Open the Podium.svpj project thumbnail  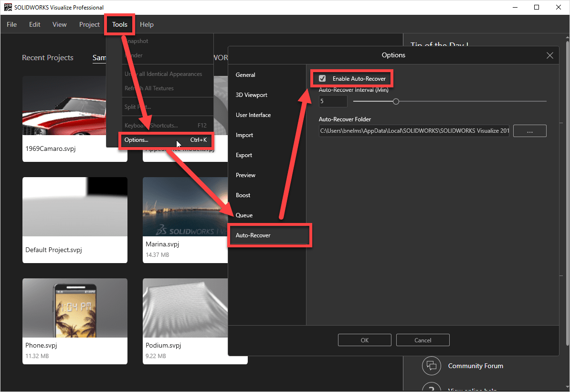point(185,307)
